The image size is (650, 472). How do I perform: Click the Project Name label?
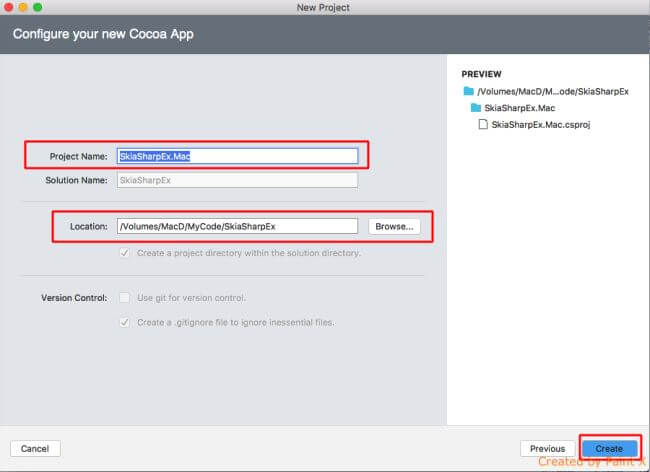click(78, 156)
